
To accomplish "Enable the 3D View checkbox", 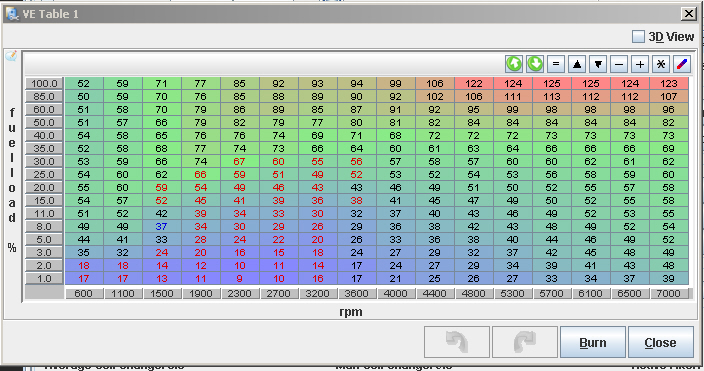I will [638, 36].
